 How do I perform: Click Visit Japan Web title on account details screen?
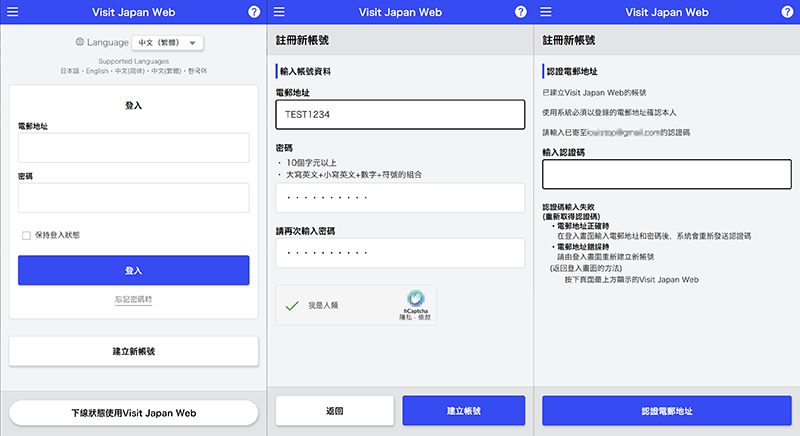401,12
